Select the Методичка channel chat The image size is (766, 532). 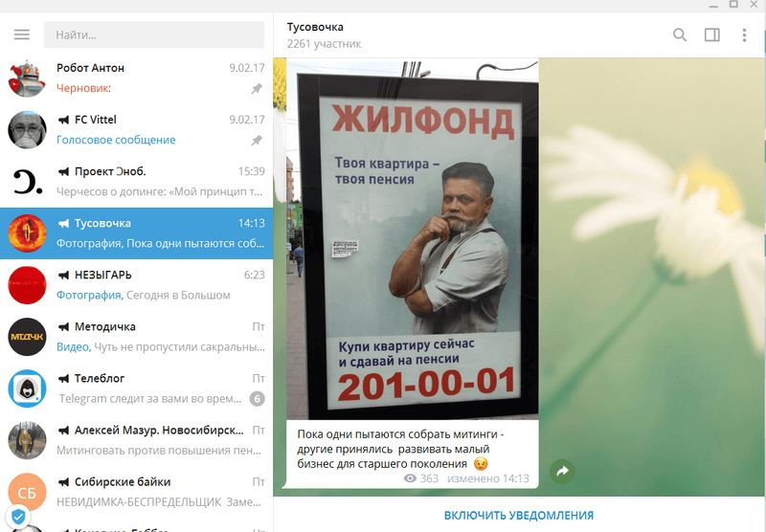pyautogui.click(x=136, y=337)
